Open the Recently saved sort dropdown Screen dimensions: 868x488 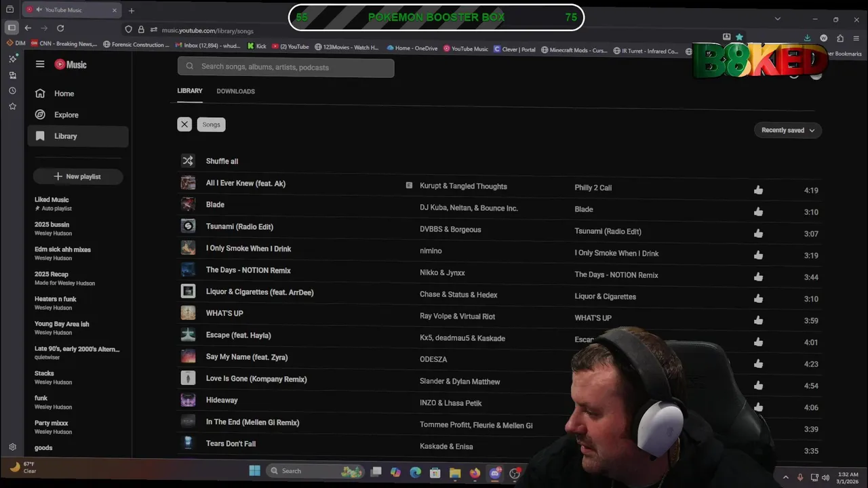click(787, 130)
